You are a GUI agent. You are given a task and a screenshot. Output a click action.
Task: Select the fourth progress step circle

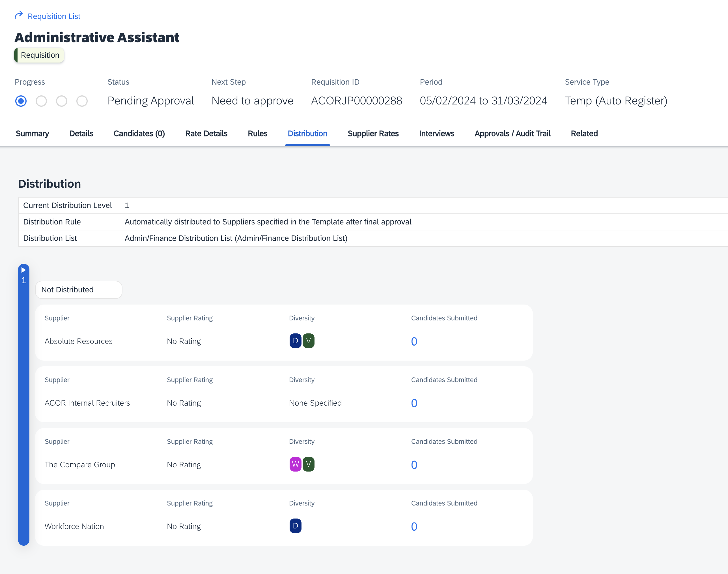tap(82, 101)
